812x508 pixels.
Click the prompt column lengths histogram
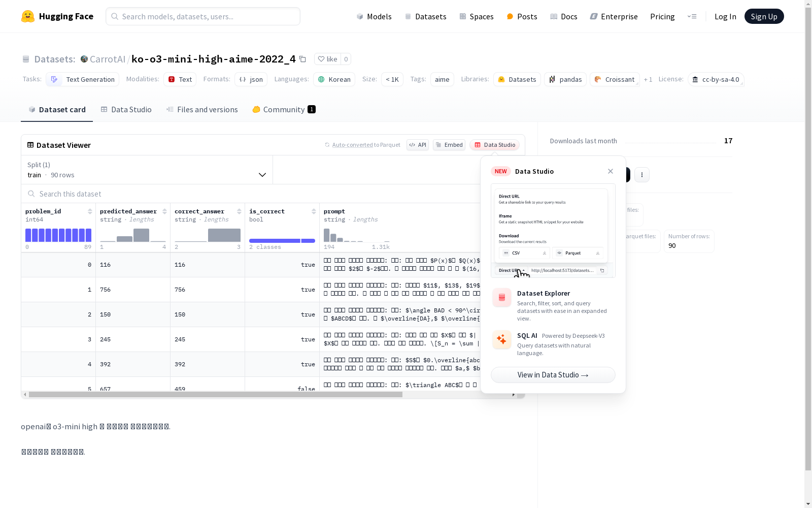357,235
